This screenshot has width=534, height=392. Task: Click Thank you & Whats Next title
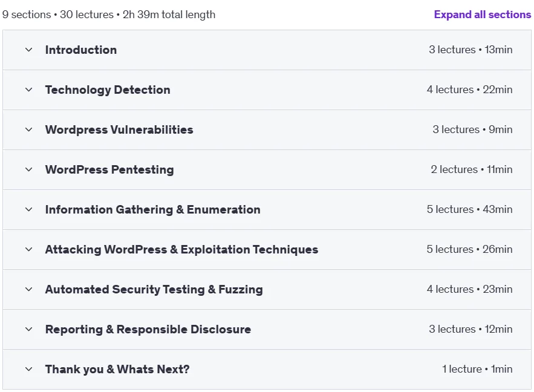click(x=117, y=369)
